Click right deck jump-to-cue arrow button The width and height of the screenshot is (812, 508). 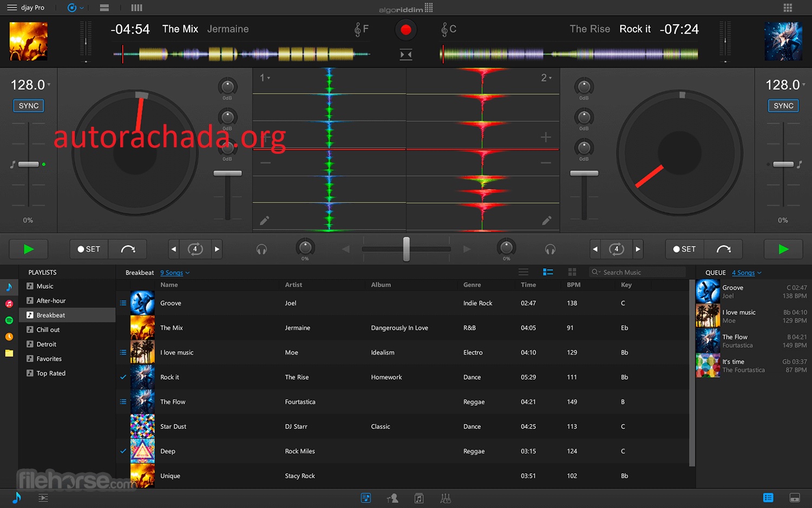(723, 249)
